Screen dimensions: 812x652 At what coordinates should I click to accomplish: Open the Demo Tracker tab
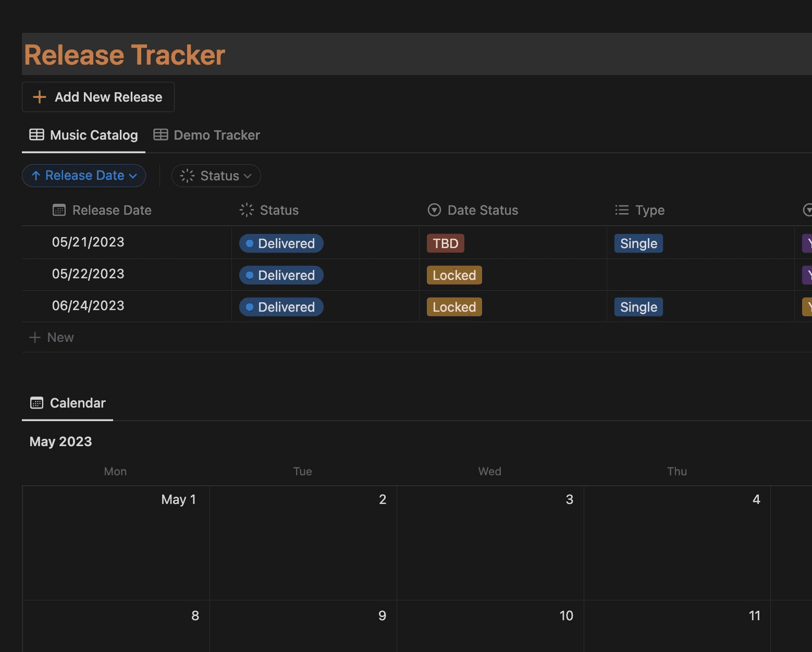tap(206, 135)
